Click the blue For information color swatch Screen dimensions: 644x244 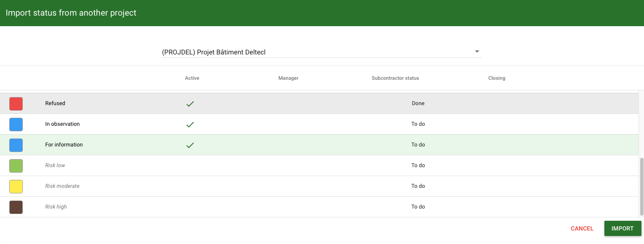[16, 145]
